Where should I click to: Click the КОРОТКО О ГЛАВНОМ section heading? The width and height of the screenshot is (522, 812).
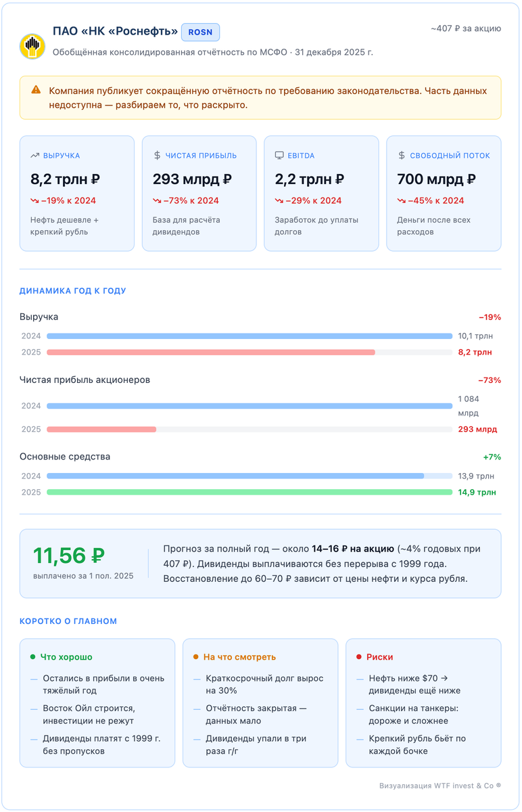(68, 621)
